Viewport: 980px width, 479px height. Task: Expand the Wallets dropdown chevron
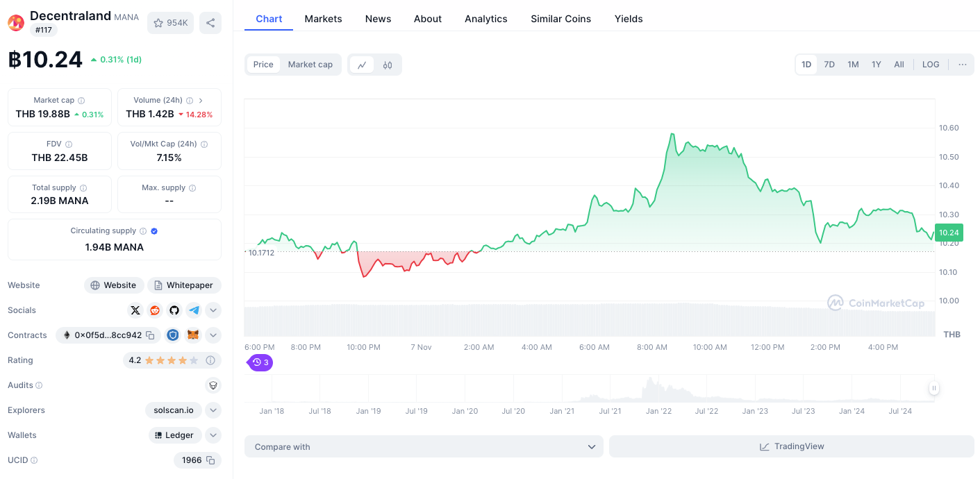click(213, 435)
